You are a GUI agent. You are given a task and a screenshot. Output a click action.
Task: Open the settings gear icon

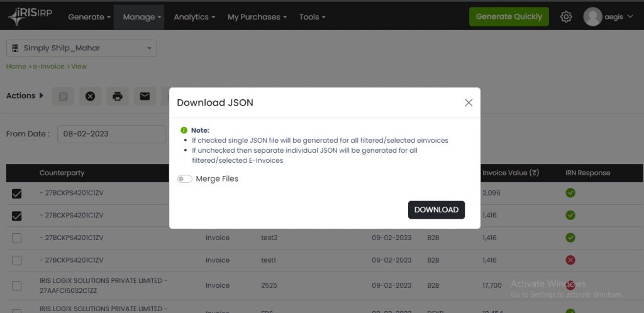tap(566, 17)
